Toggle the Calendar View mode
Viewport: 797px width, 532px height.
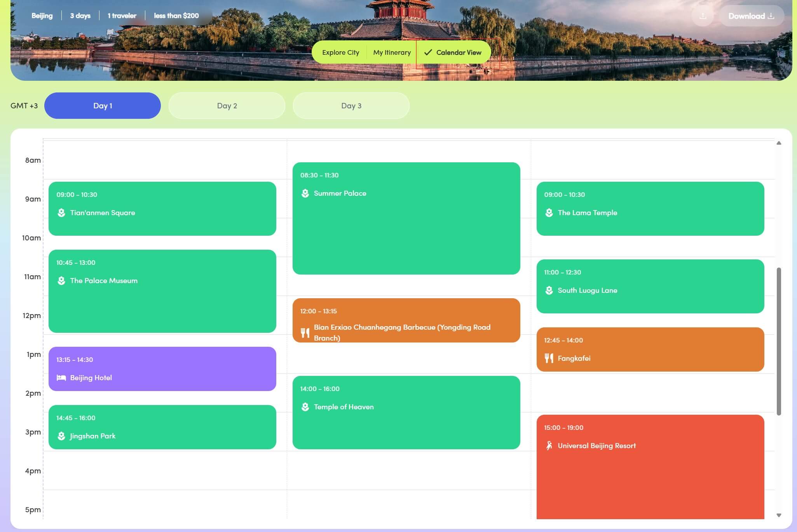pyautogui.click(x=454, y=52)
